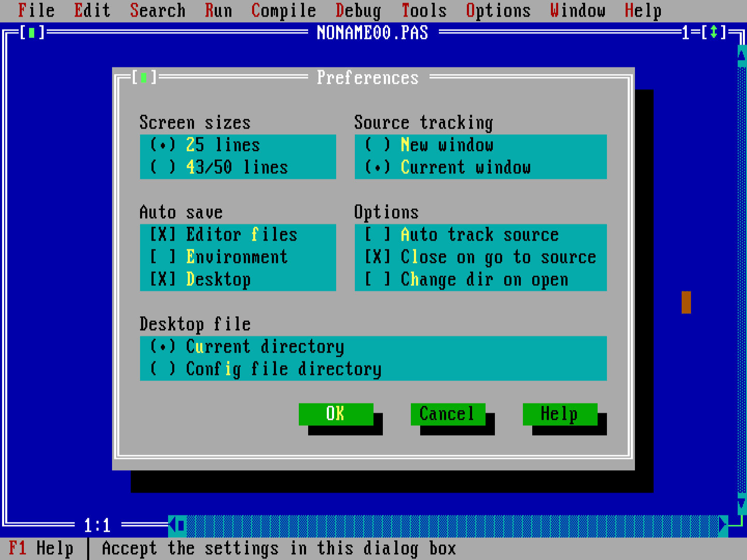Click the vertical scrollbar down arrow

point(742,503)
